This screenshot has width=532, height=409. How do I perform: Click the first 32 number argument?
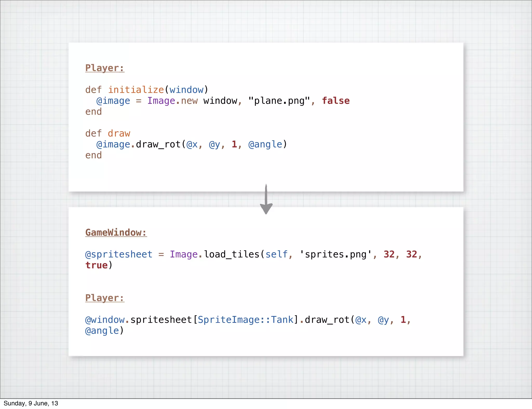pos(389,254)
